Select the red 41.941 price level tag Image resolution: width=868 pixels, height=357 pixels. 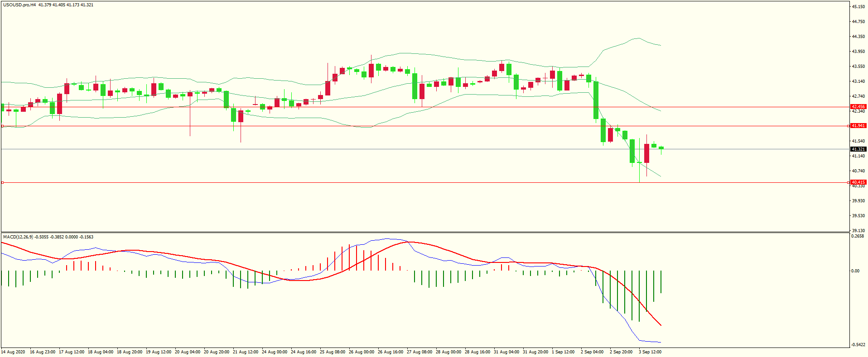[x=858, y=126]
